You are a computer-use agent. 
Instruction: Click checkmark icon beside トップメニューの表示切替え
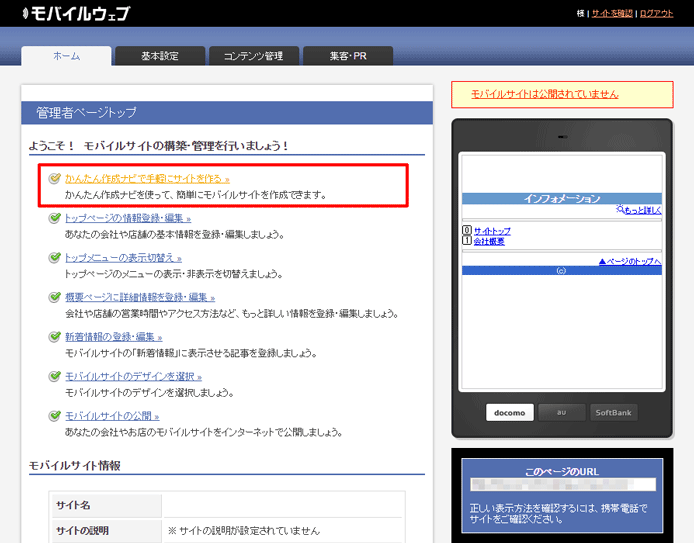[55, 257]
